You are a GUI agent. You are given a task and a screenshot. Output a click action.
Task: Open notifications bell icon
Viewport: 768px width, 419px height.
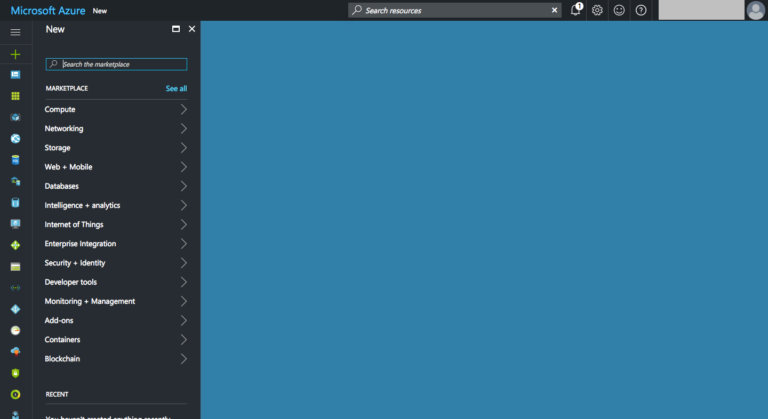coord(576,10)
